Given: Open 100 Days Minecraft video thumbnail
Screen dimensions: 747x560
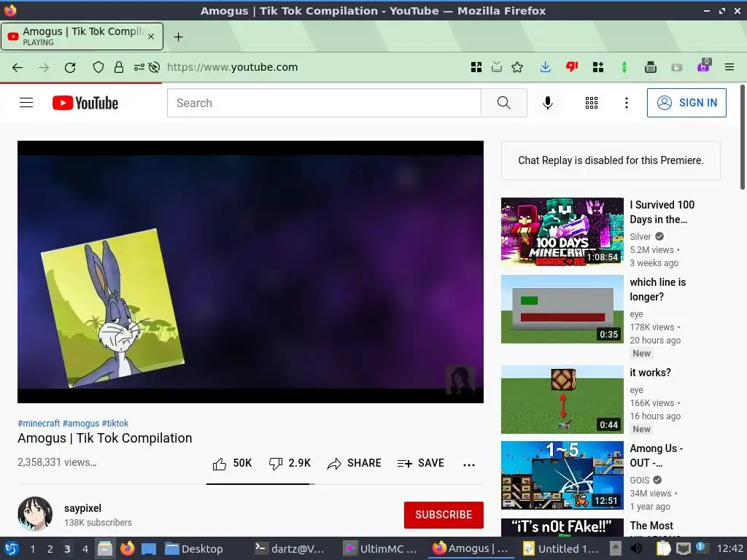Looking at the screenshot, I should tap(562, 232).
